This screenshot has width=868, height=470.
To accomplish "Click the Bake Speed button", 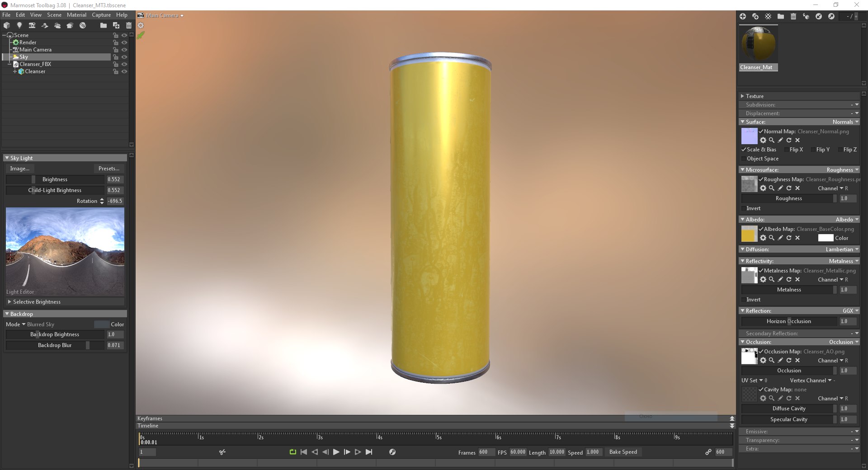I will pos(623,452).
